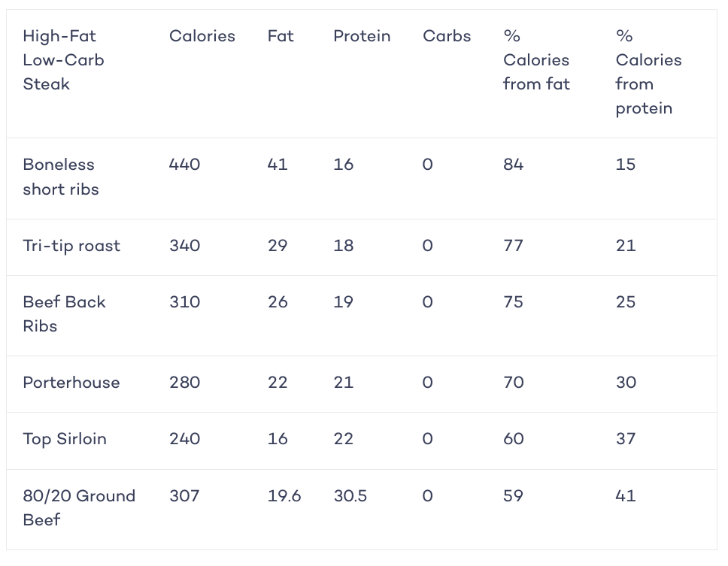Click the 30.5 protein value
Viewport: 728px width, 566px height.
pyautogui.click(x=350, y=496)
